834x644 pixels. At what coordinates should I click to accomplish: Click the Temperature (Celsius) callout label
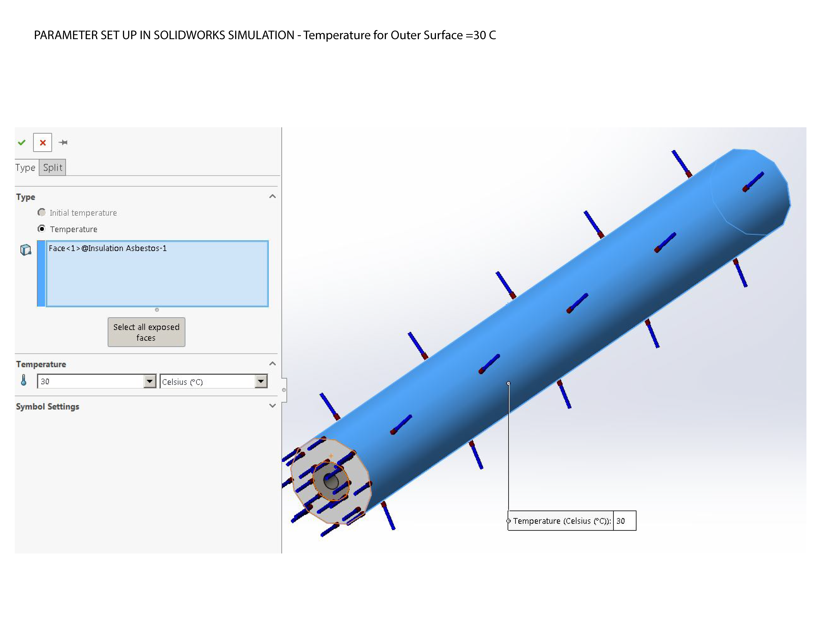(x=561, y=521)
